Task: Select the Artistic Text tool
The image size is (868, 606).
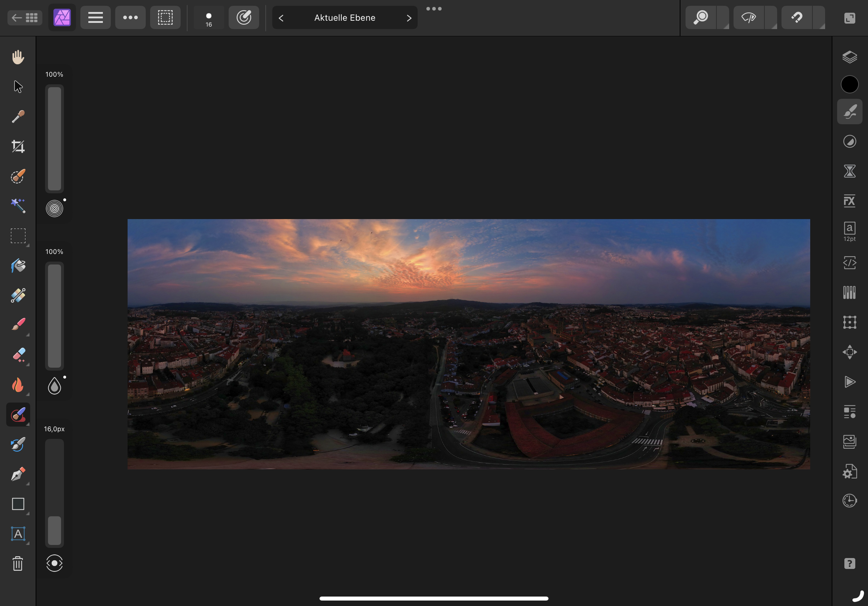Action: pyautogui.click(x=18, y=534)
